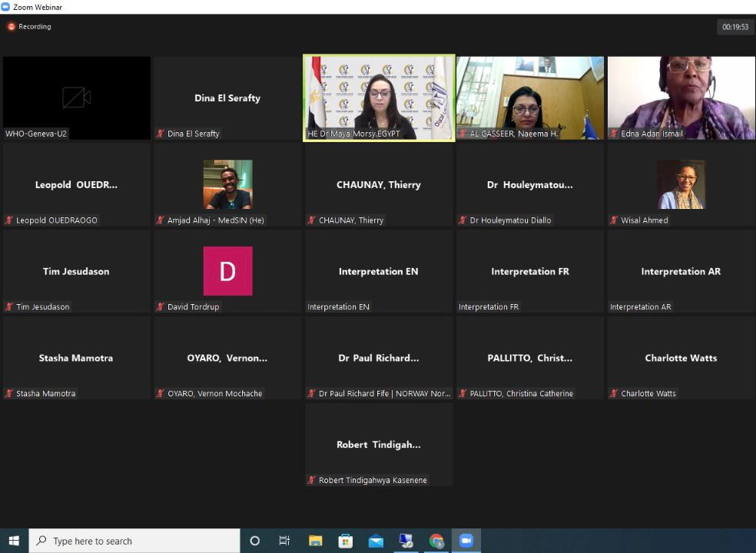756x553 pixels.
Task: Click muted mic icon beside Tim Jesudason
Action: 9,307
